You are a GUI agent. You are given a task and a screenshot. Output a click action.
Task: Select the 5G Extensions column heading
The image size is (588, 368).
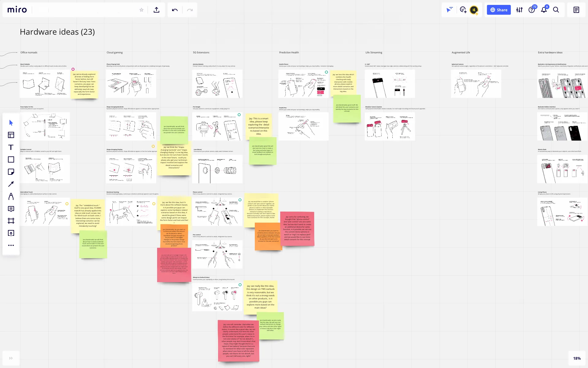click(x=201, y=52)
